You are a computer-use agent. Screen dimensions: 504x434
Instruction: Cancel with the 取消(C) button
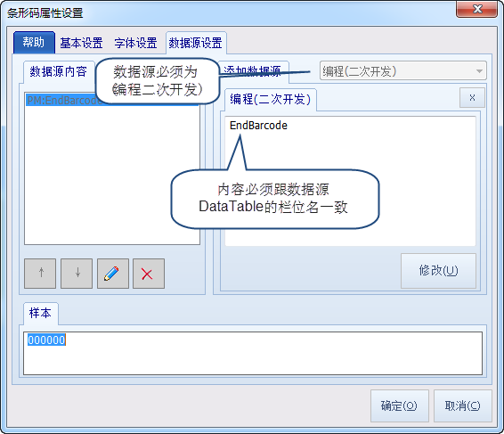pos(463,406)
